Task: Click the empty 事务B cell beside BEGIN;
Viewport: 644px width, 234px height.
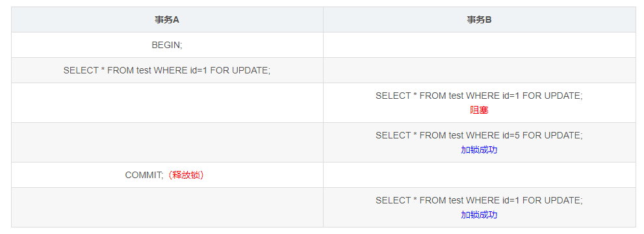Action: coord(480,45)
